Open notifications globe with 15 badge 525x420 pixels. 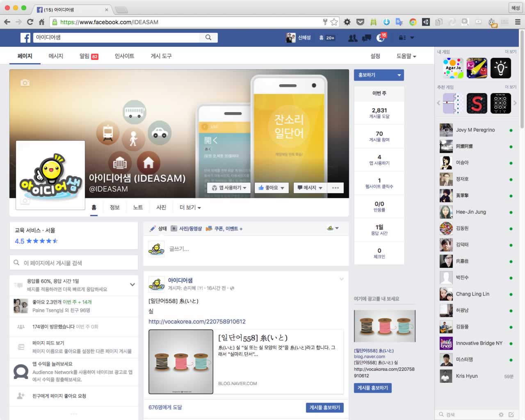pos(381,38)
